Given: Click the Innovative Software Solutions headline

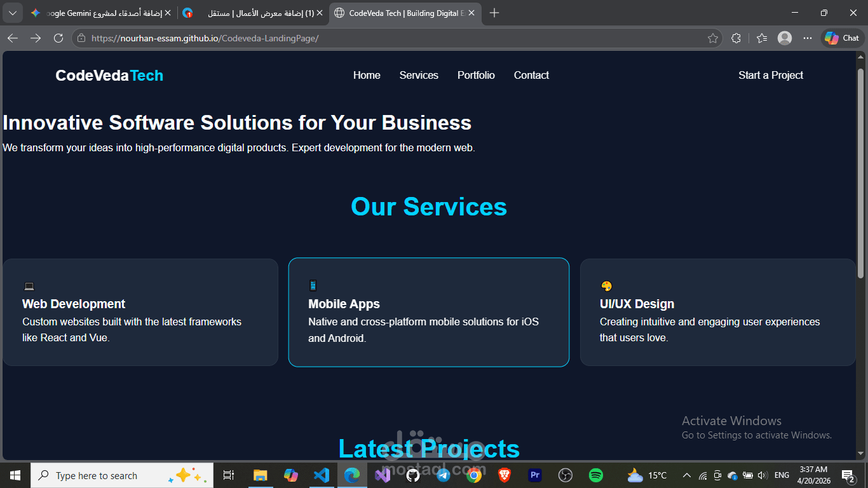Looking at the screenshot, I should 237,123.
